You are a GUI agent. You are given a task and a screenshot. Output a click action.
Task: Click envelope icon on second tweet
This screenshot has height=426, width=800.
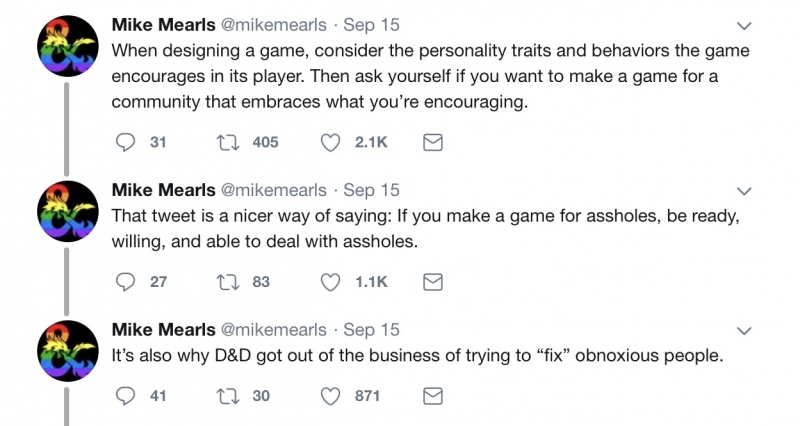click(433, 282)
